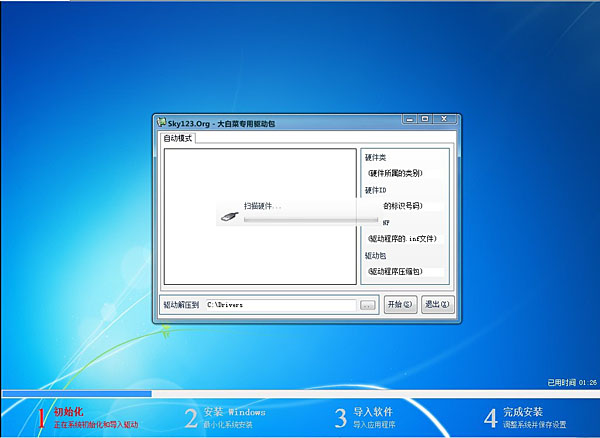Switch to the 自动模式 tab

(x=177, y=138)
